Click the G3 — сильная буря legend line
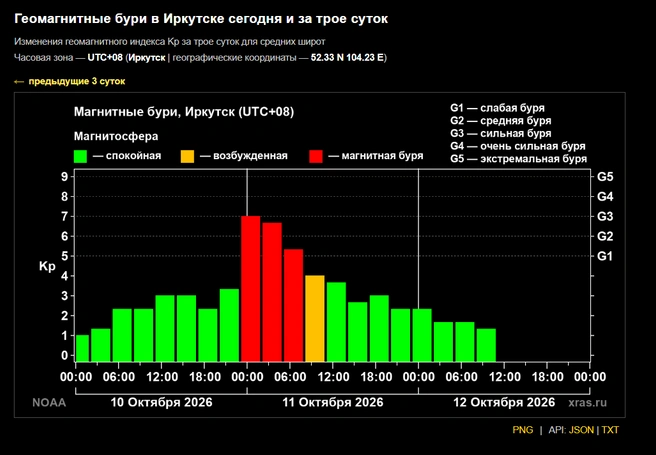 [x=501, y=133]
